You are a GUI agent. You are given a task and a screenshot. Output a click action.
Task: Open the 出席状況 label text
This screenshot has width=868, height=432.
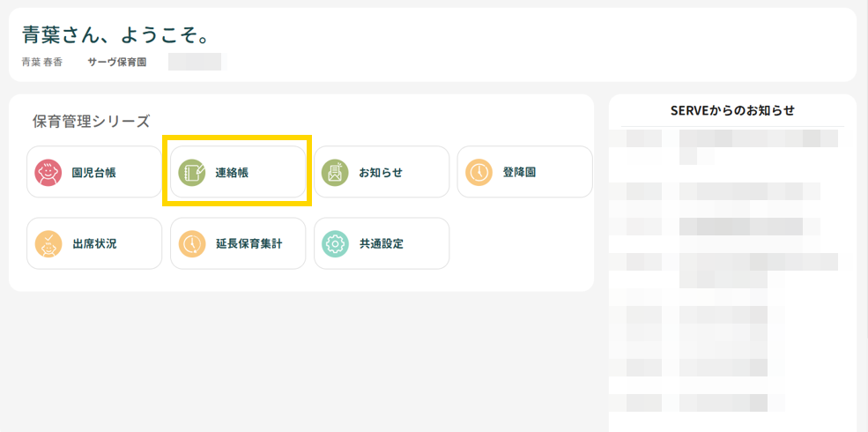(x=93, y=244)
